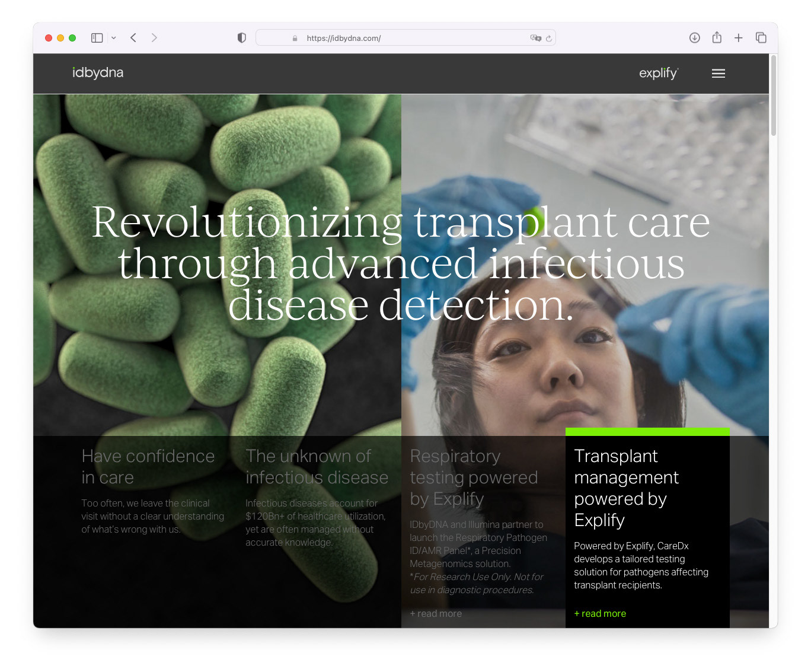Screen dimensions: 811x672
Task: Select Transplant management powered by Explify heading
Action: click(626, 488)
